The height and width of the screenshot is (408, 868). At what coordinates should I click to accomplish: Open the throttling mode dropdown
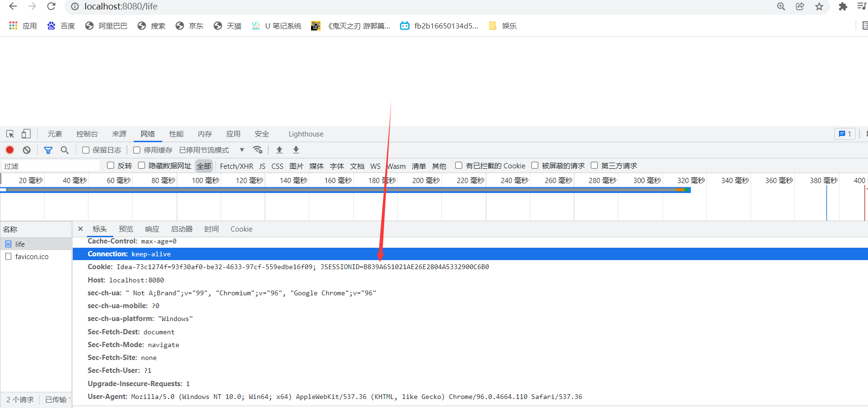point(212,150)
